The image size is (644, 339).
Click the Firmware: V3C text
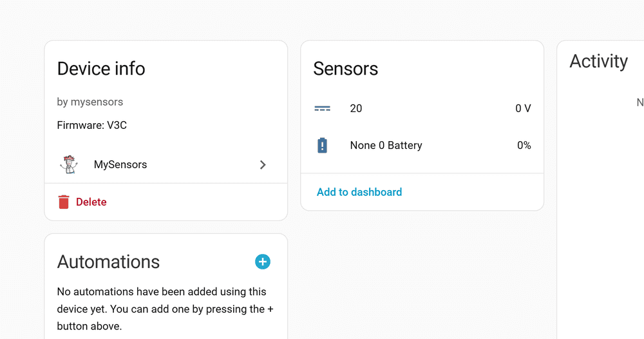(92, 125)
